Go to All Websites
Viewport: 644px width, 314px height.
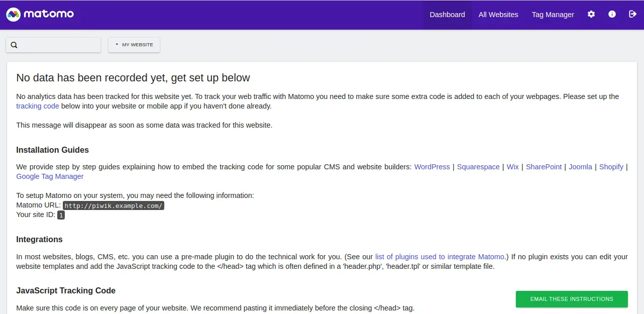[498, 15]
